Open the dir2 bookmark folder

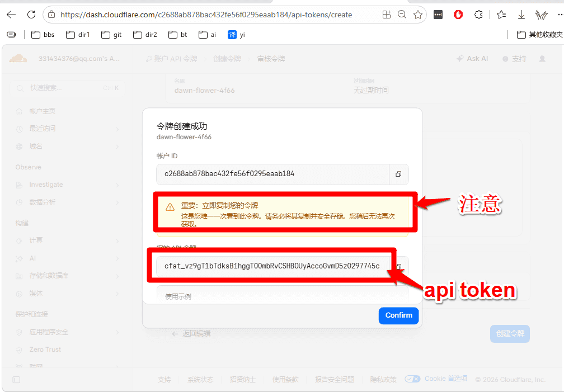[x=145, y=35]
